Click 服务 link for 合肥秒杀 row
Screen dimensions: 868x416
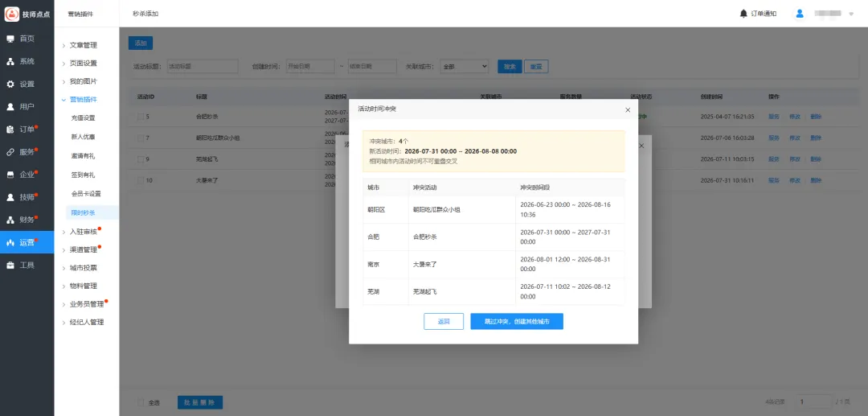(773, 117)
